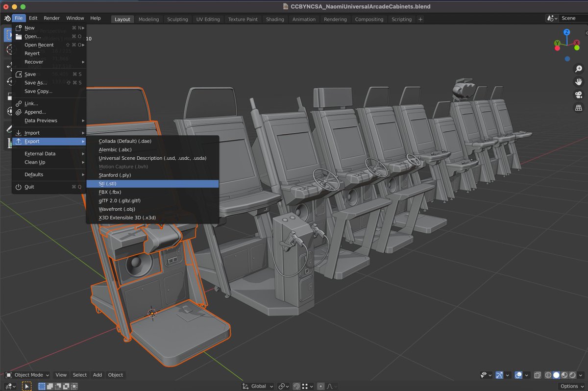Choose the Invert selection mode icon
Screen dimensions: 588x391
[66, 387]
